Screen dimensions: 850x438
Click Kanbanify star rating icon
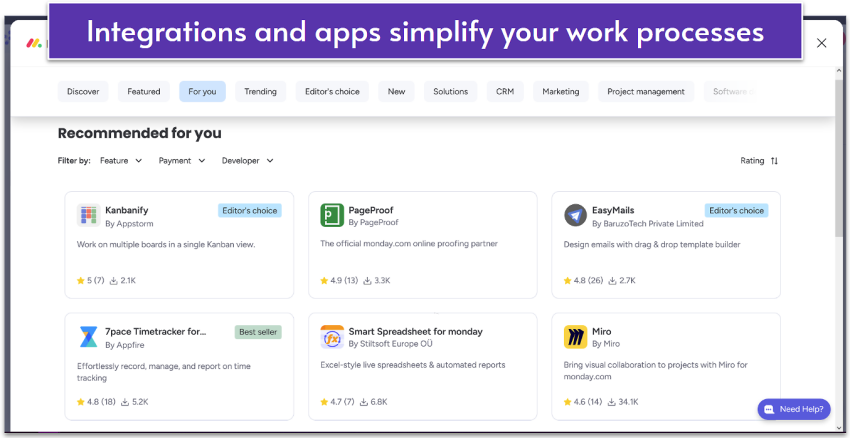point(81,281)
